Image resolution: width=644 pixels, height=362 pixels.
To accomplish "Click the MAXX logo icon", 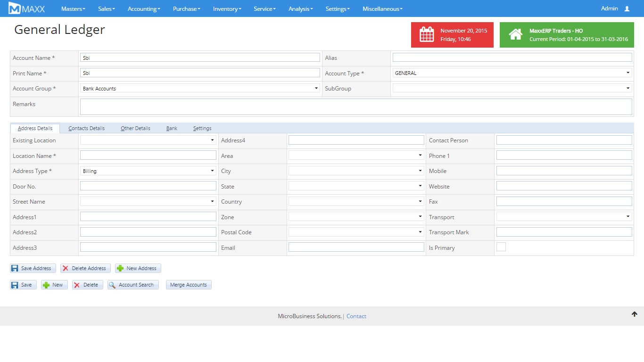I will (15, 8).
